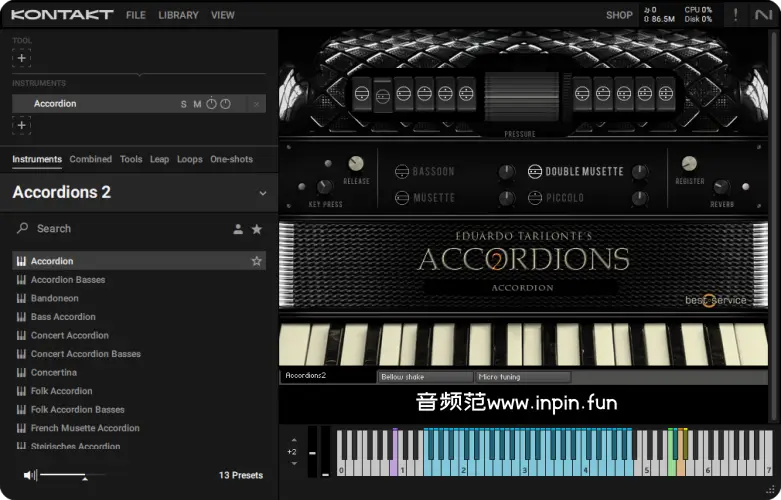The height and width of the screenshot is (500, 781).
Task: Go to the SHOP link
Action: (619, 15)
